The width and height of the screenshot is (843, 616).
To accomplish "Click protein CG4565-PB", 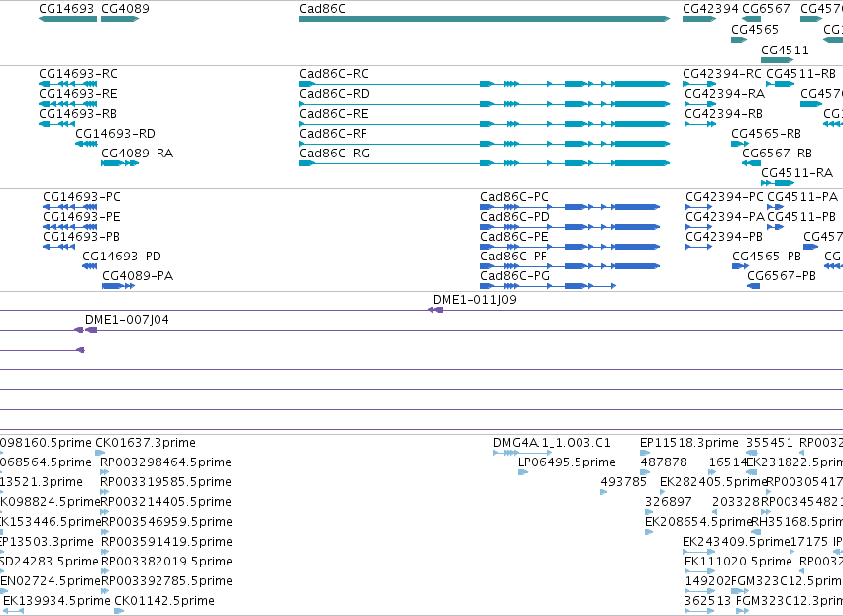I will coord(740,266).
